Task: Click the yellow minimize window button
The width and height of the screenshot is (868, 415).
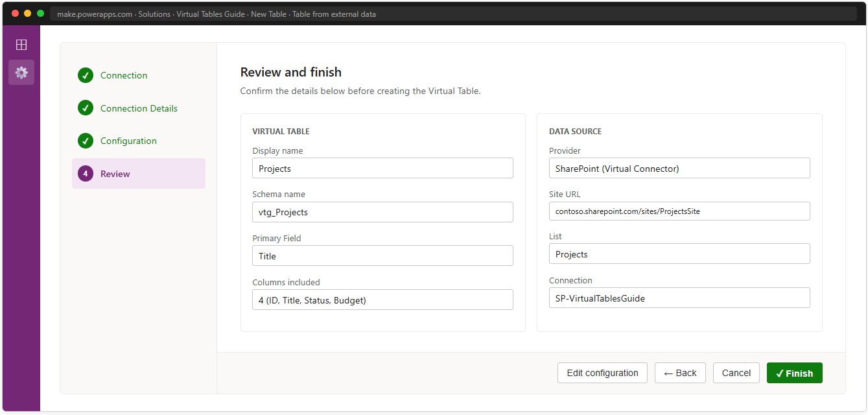Action: point(27,14)
